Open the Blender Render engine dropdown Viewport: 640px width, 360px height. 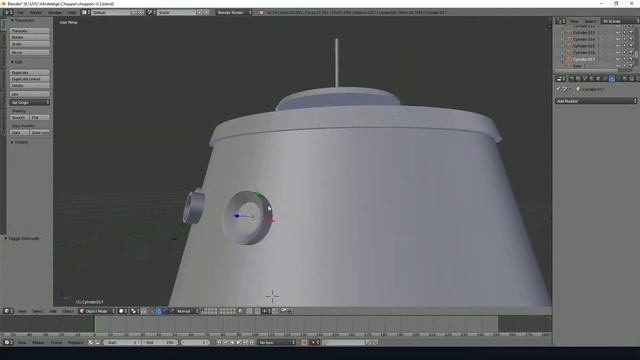tap(234, 13)
